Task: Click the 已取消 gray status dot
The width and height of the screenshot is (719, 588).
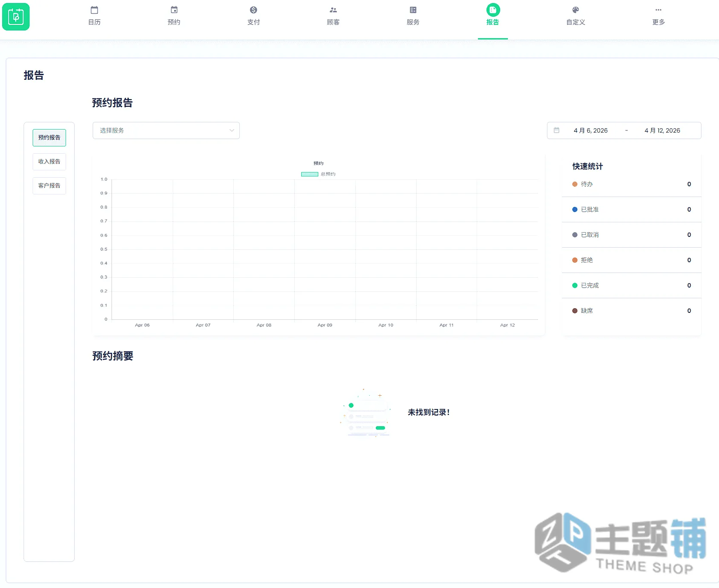Action: [x=575, y=235]
